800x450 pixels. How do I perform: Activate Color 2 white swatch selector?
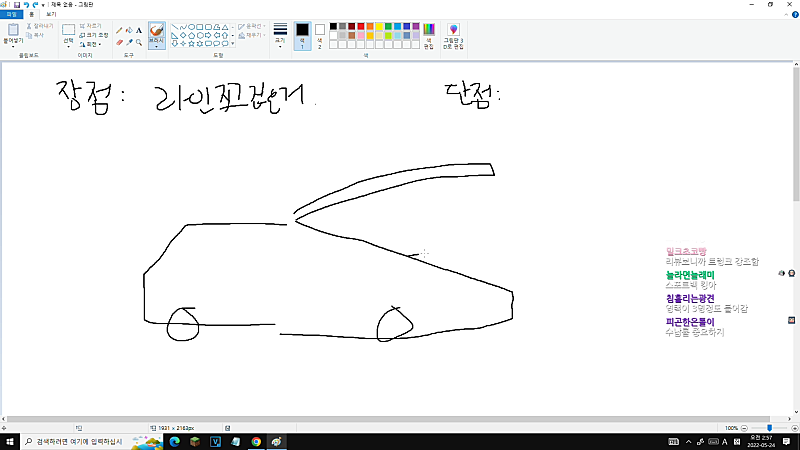pos(320,36)
